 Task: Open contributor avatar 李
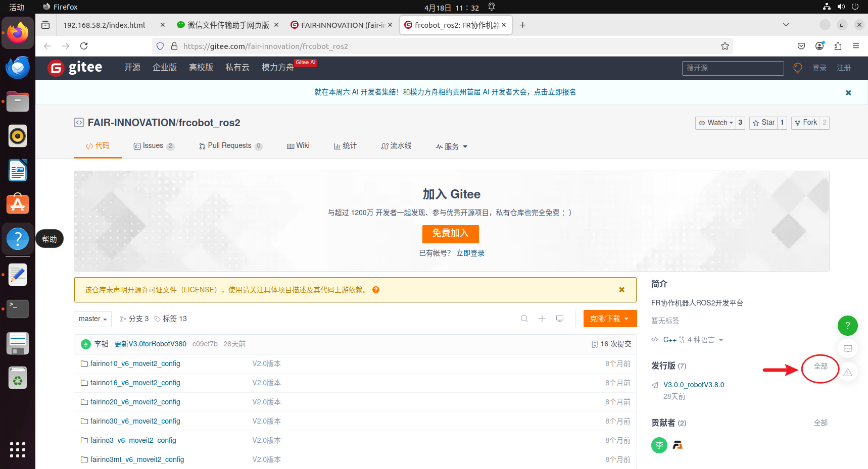(659, 445)
